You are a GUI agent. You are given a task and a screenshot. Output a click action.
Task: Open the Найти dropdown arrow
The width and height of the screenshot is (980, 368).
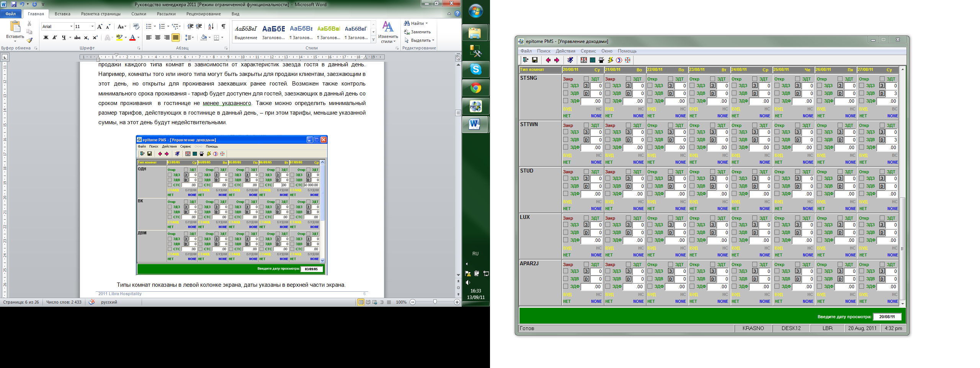point(426,23)
